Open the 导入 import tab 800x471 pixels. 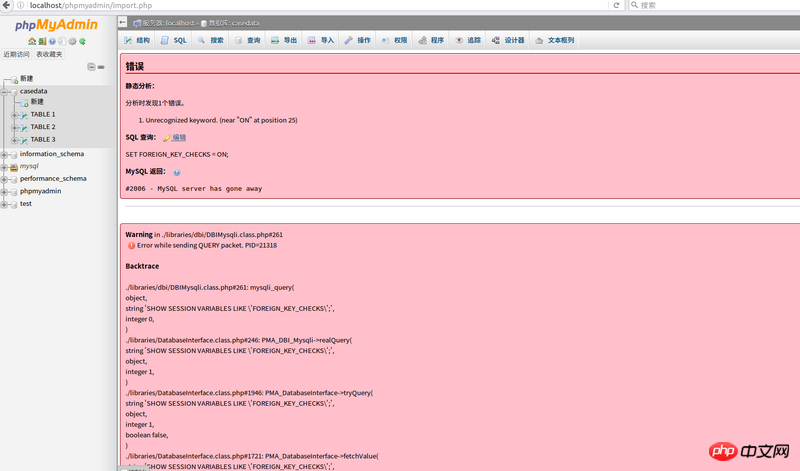[320, 40]
